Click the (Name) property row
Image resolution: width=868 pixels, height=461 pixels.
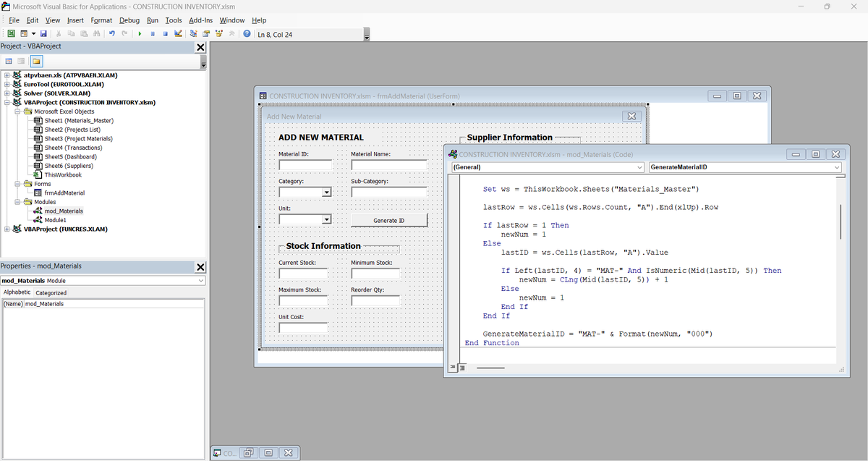(103, 304)
